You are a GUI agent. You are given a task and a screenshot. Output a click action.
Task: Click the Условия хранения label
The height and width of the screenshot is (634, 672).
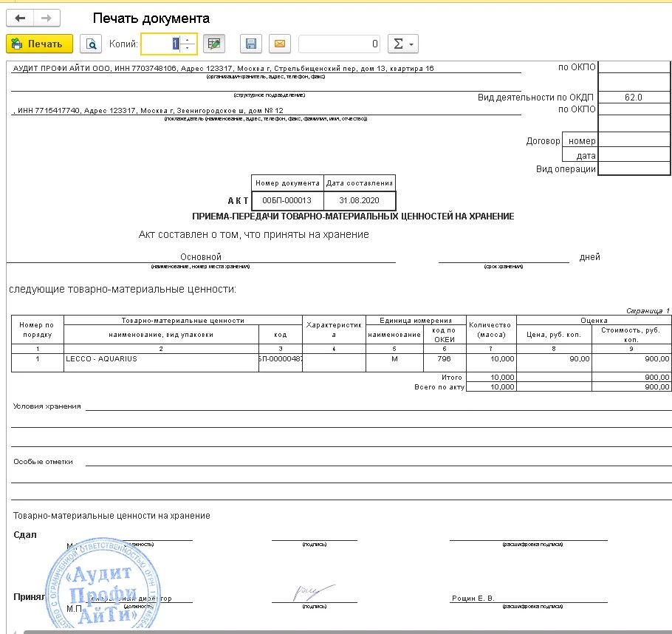point(47,406)
